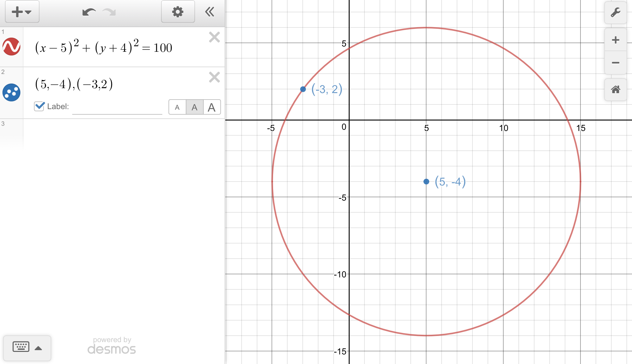Click the undo arrow
Screen dimensions: 632x364
[89, 12]
